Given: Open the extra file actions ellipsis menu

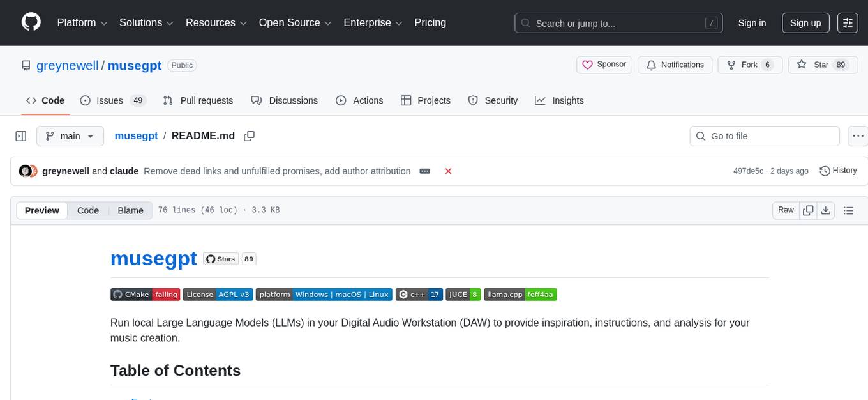Looking at the screenshot, I should [858, 136].
